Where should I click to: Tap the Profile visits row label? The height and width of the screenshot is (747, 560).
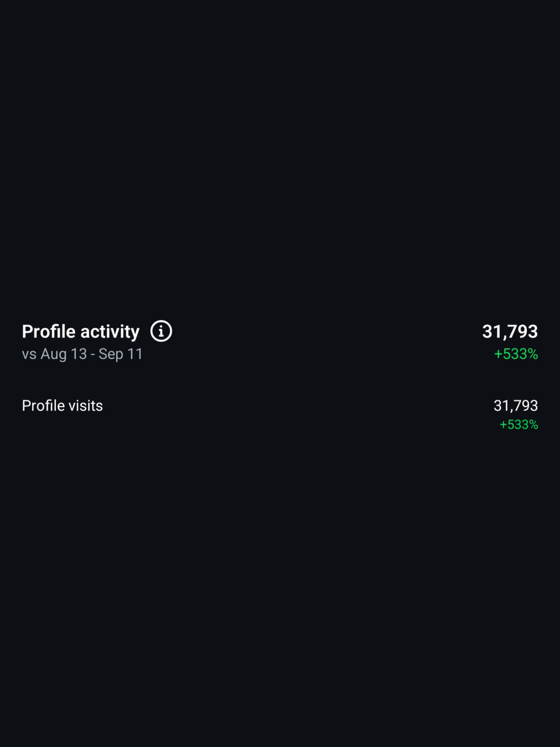[x=62, y=406]
